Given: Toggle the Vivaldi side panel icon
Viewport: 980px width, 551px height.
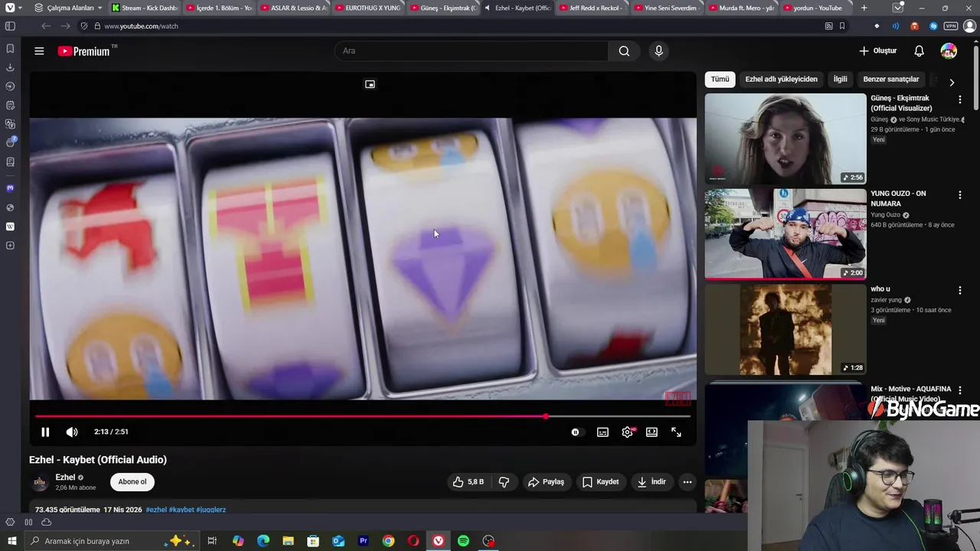Looking at the screenshot, I should point(10,26).
